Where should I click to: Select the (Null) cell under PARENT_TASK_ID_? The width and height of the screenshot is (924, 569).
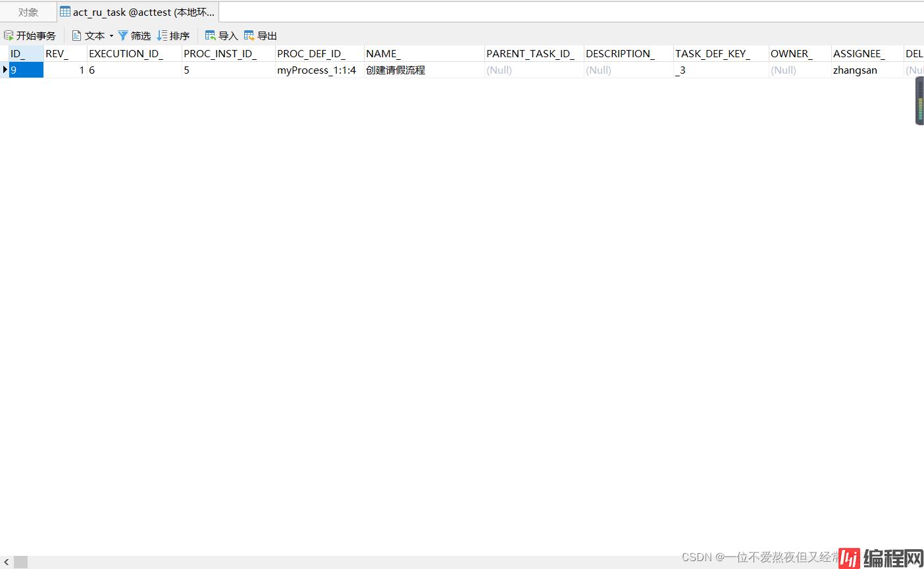click(534, 70)
